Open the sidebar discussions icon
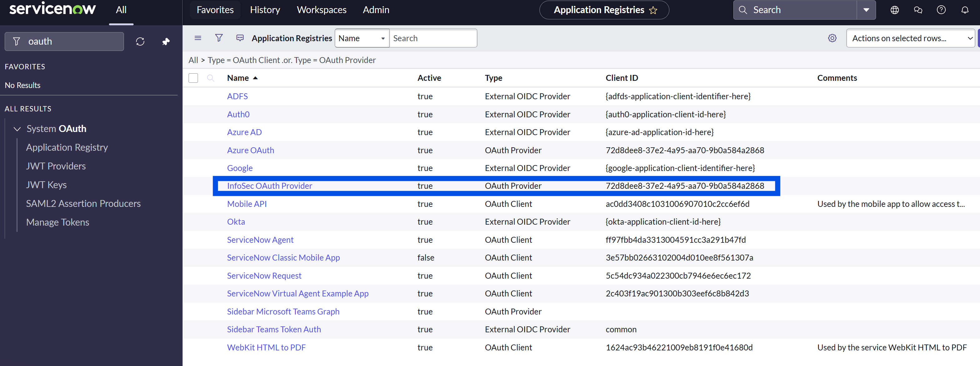Image resolution: width=980 pixels, height=366 pixels. [x=918, y=10]
